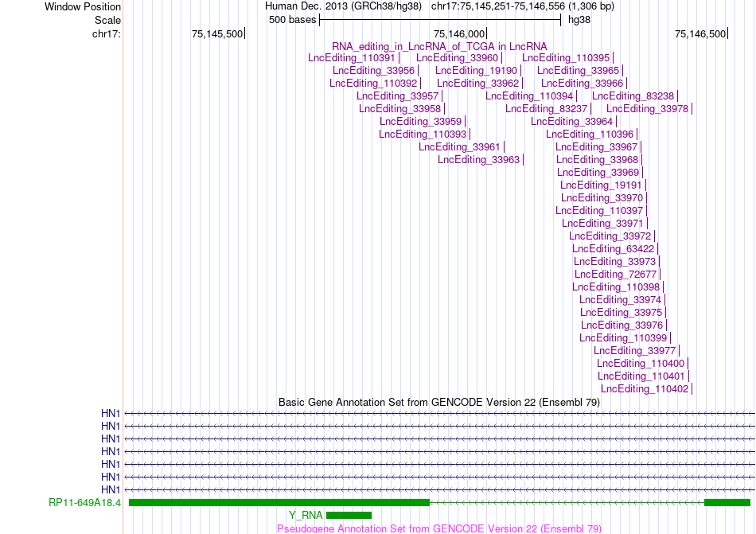Select the LncEditing_72677 feature
This screenshot has width=756, height=534.
tap(616, 275)
